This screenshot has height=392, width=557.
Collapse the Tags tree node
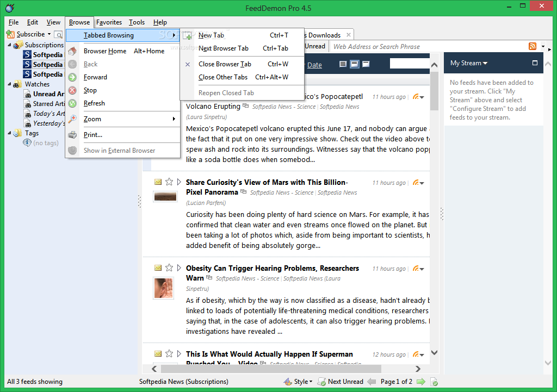10,133
